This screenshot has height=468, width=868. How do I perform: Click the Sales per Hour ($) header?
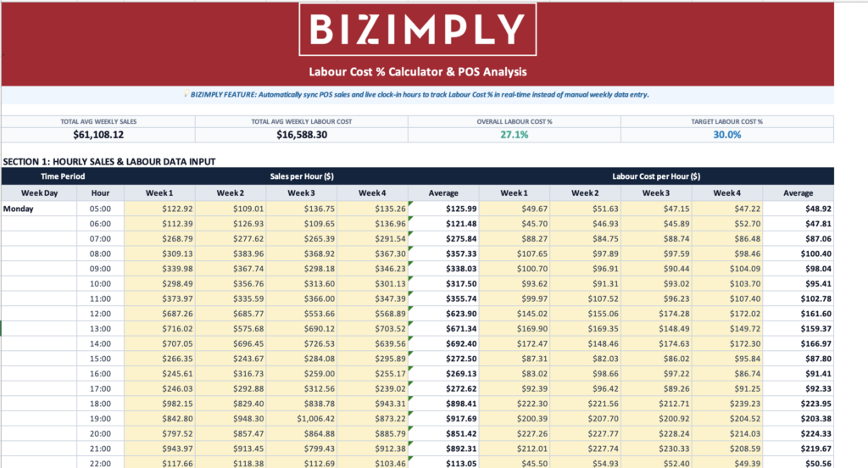point(302,176)
